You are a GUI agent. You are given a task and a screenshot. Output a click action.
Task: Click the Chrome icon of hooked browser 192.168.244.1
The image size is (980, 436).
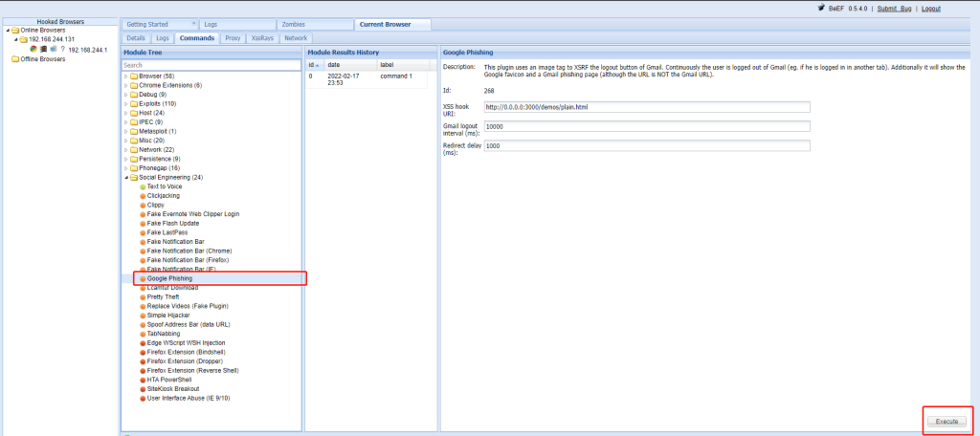33,49
